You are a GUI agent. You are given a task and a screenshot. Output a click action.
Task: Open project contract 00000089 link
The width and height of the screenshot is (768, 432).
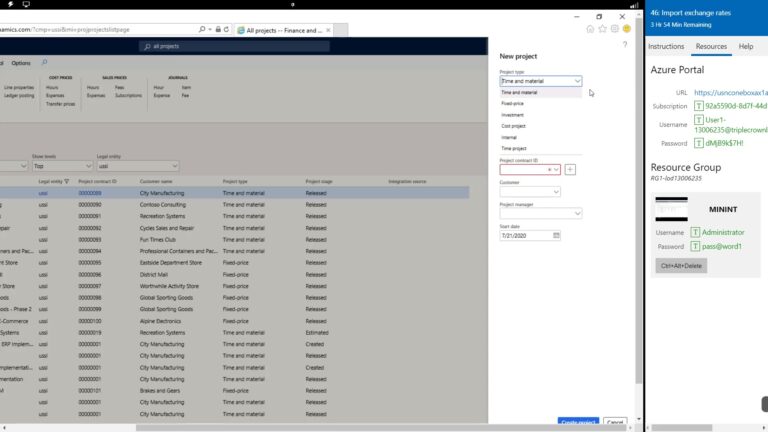(90, 193)
